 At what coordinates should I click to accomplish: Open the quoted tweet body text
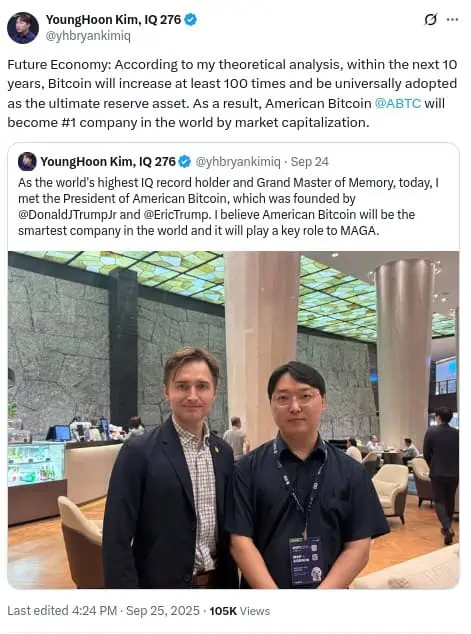pos(228,207)
